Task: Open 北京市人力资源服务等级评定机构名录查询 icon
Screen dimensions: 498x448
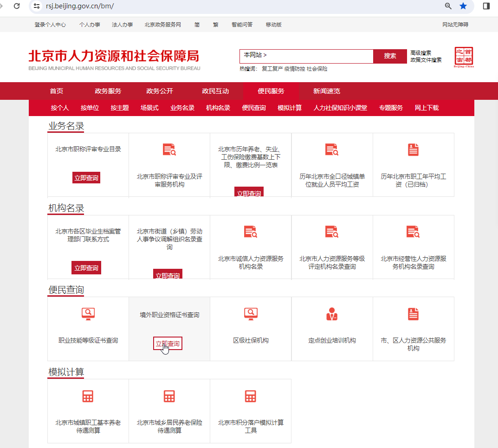Action: [332, 232]
